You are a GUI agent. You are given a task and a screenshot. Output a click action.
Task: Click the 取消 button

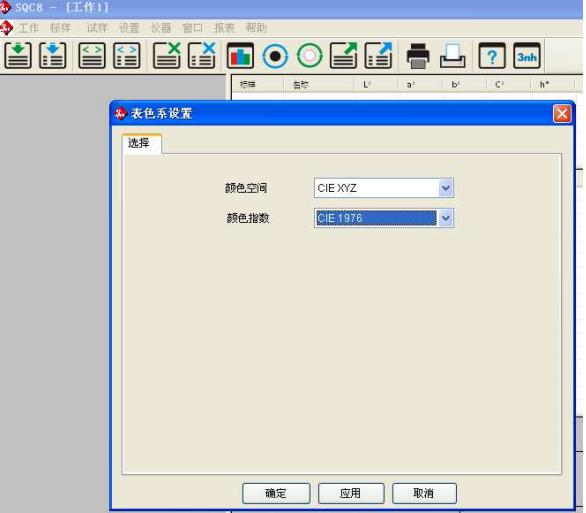[424, 493]
